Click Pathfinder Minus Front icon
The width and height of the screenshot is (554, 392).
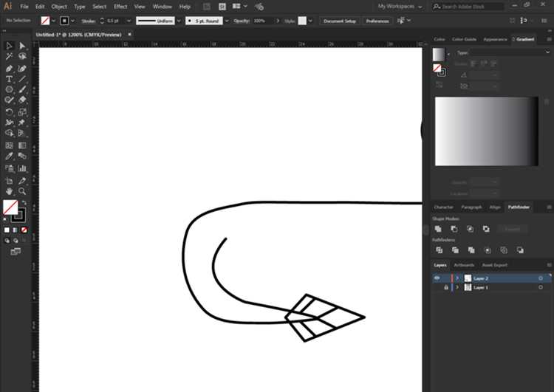[454, 229]
